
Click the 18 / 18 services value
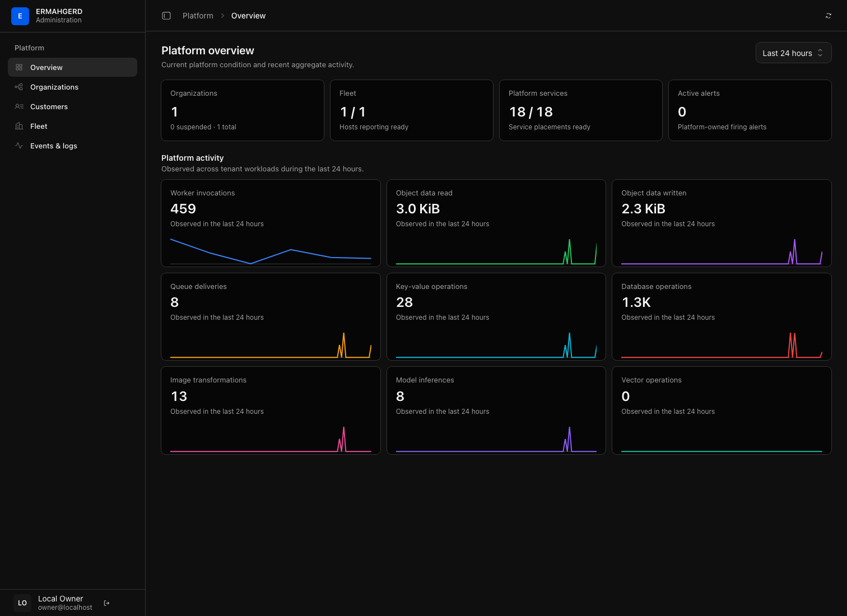(531, 112)
